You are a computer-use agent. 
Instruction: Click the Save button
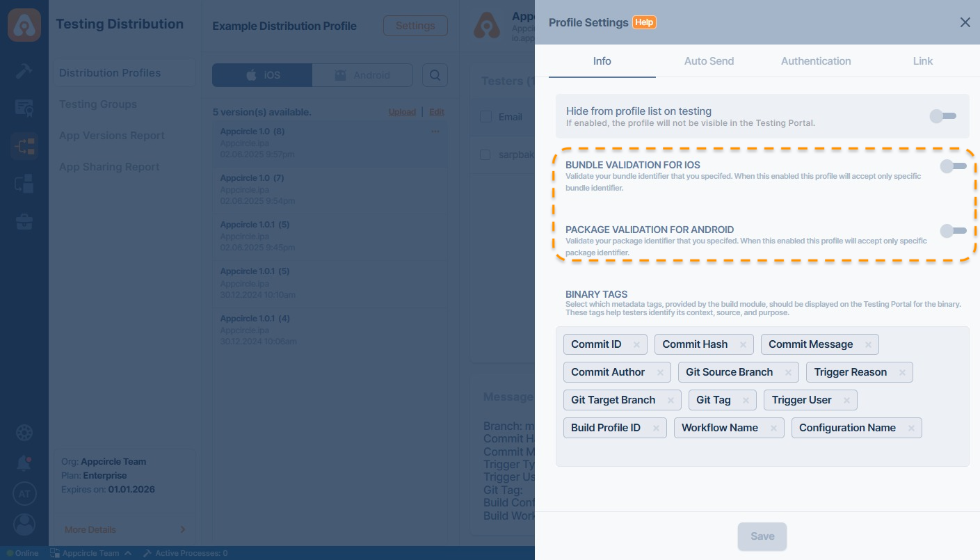point(762,536)
